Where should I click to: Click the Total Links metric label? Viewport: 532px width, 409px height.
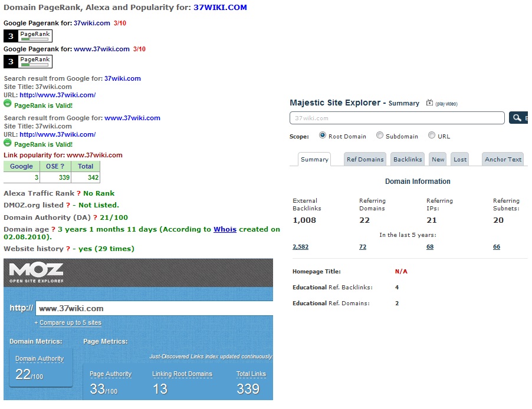tap(251, 374)
